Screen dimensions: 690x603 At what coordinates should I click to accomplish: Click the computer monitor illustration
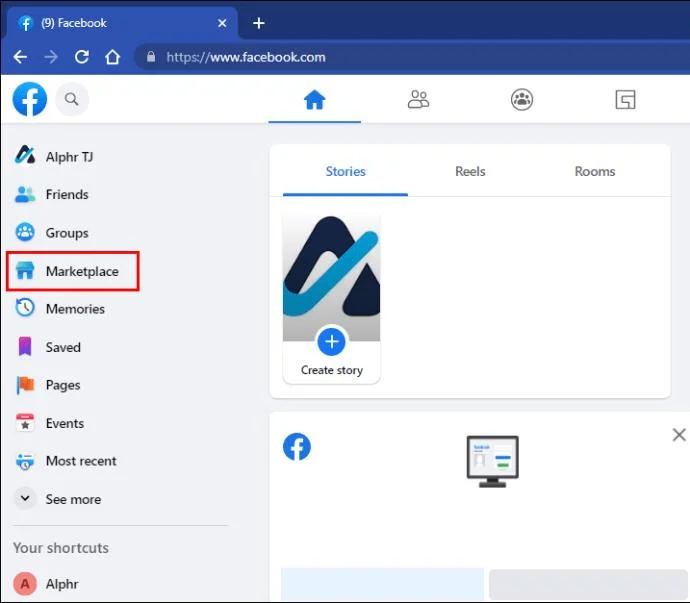[x=492, y=461]
